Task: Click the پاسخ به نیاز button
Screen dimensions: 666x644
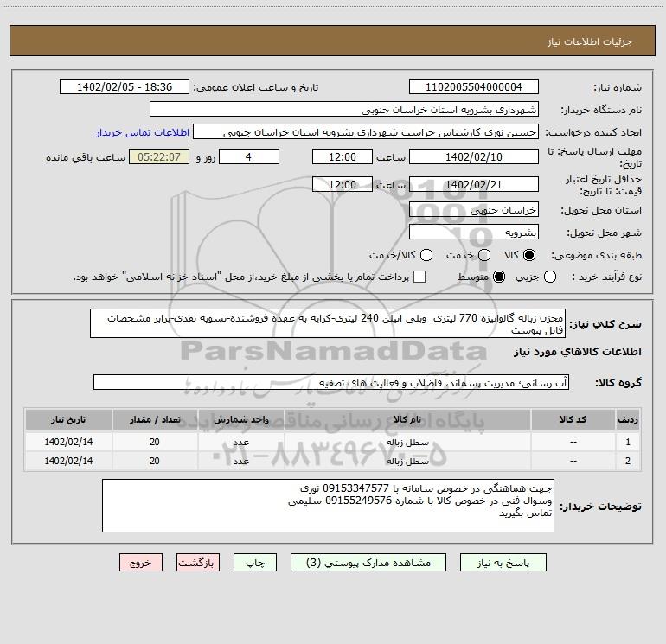Action: (x=503, y=563)
